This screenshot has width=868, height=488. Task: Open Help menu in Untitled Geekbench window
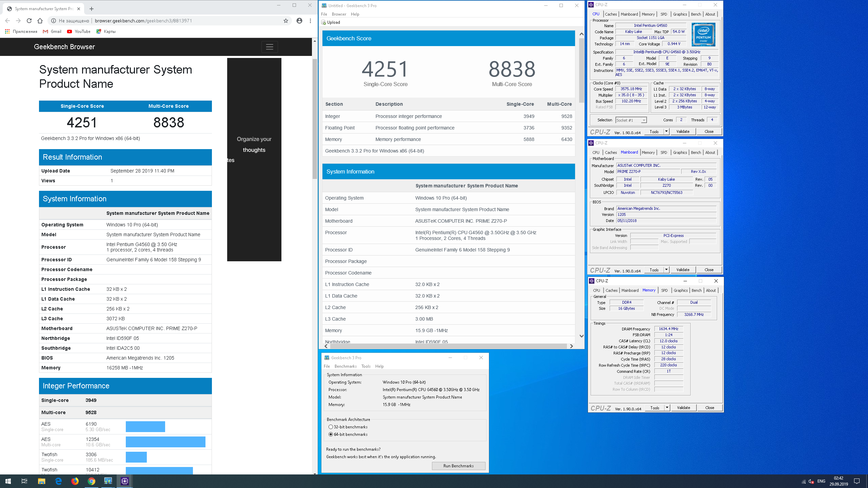[355, 14]
